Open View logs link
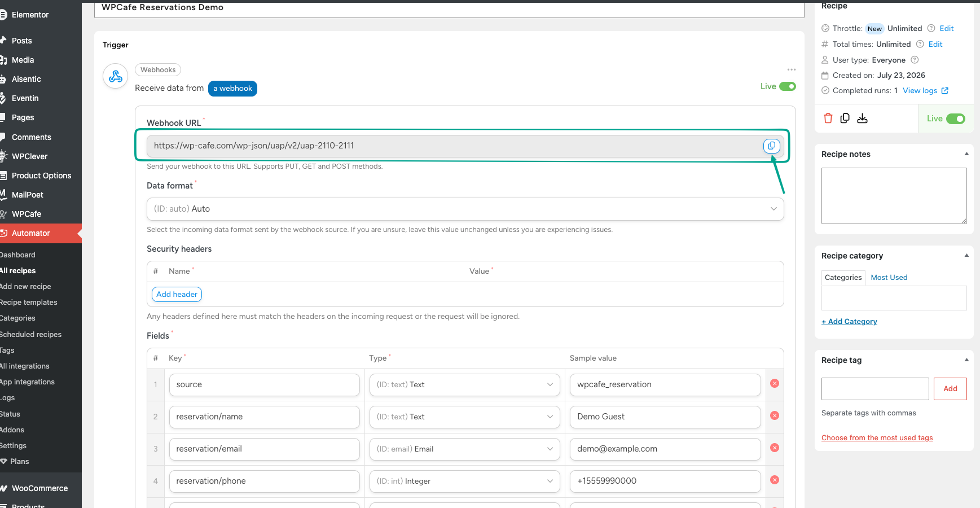This screenshot has height=508, width=980. click(920, 90)
